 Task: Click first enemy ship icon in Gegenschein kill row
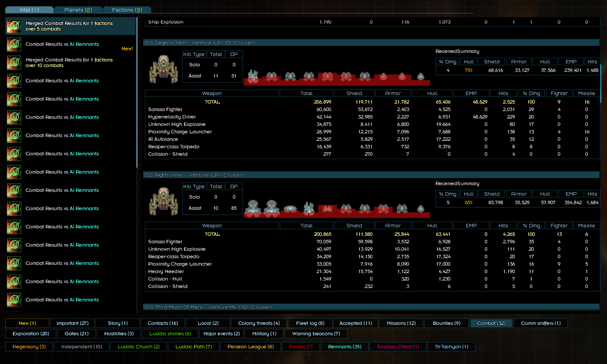253,76
